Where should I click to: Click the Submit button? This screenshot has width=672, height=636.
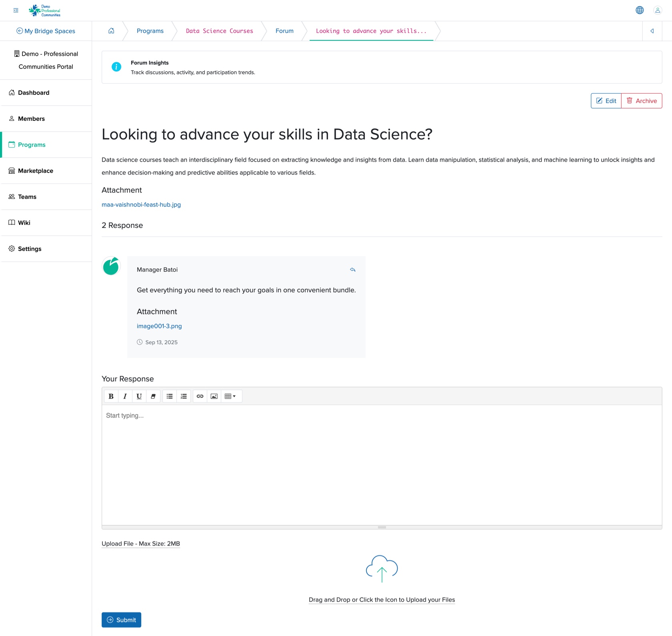[121, 620]
